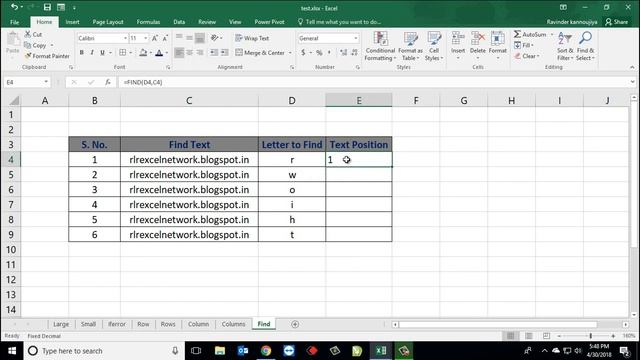The width and height of the screenshot is (640, 360).
Task: Open Find & Select magnifier menu
Action: (585, 46)
